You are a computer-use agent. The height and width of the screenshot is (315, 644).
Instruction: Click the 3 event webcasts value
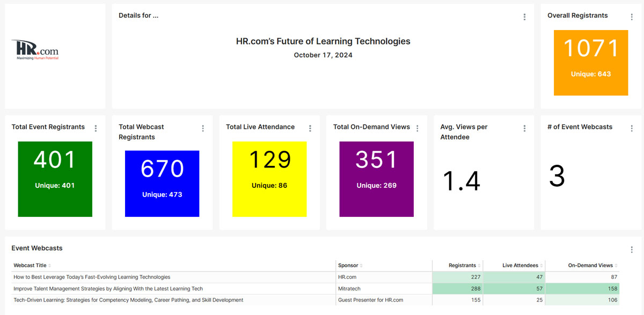point(557,176)
